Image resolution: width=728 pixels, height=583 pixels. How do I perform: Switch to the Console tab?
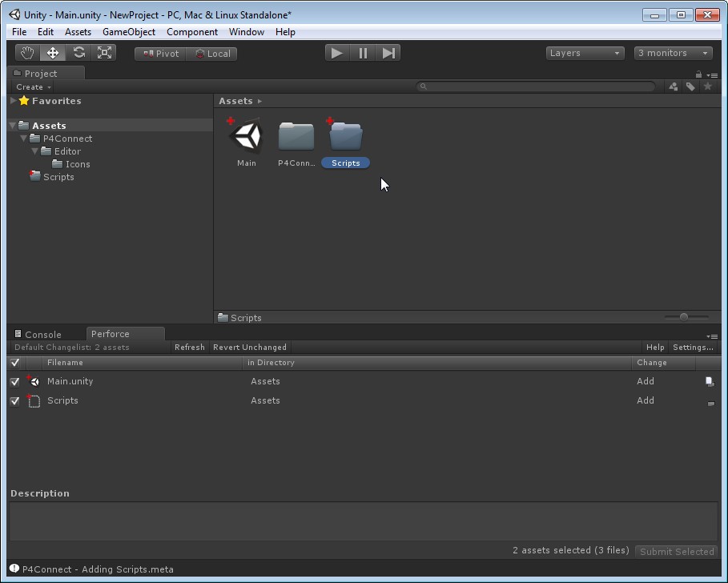38,334
